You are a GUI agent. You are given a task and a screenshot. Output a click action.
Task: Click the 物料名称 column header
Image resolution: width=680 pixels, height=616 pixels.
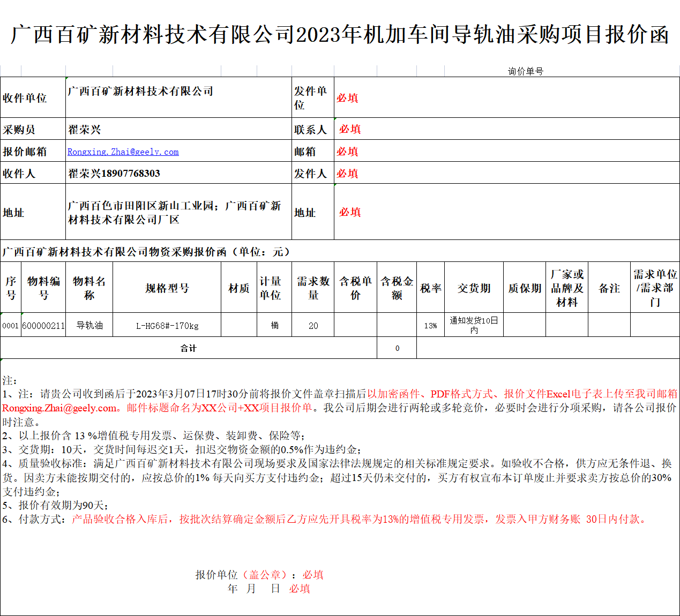(89, 288)
